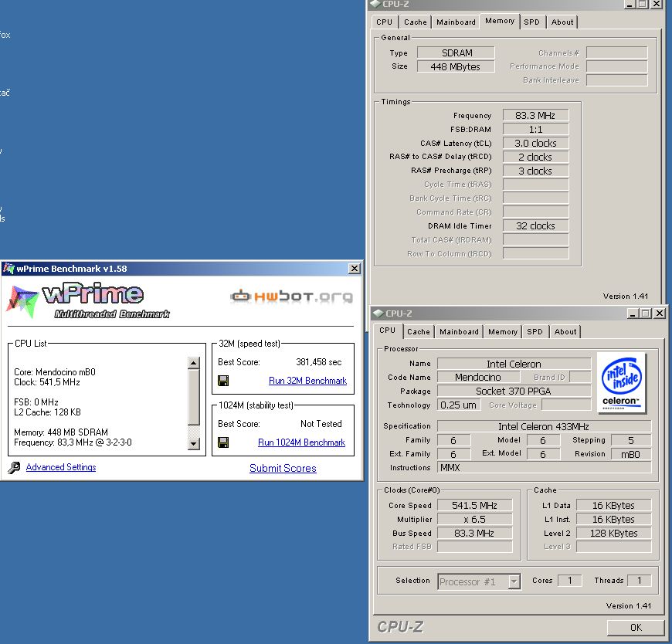Click the CPU List scroll down arrow
Screen dimensions: 672x644
pos(194,443)
